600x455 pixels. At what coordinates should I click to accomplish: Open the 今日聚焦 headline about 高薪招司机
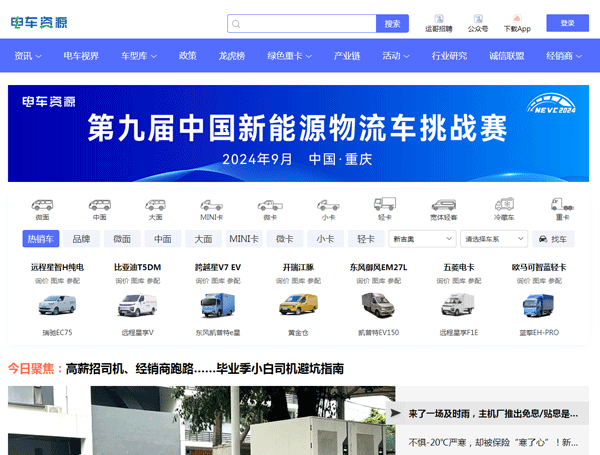point(205,369)
